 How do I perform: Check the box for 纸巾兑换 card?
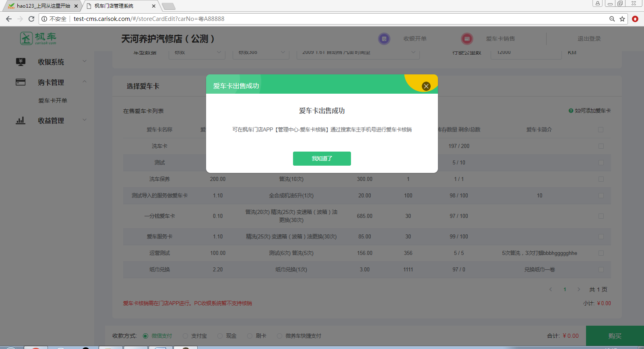[601, 269]
